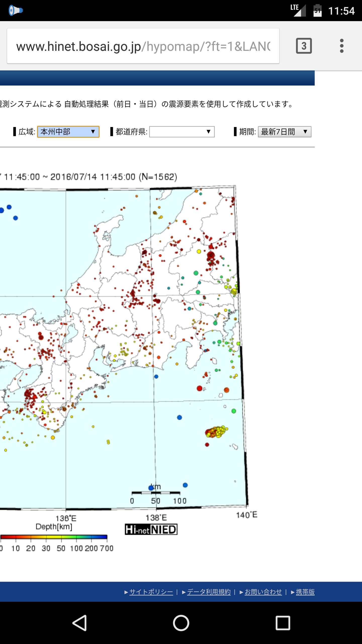
Task: Tap the 140°E longitude label
Action: pyautogui.click(x=247, y=515)
